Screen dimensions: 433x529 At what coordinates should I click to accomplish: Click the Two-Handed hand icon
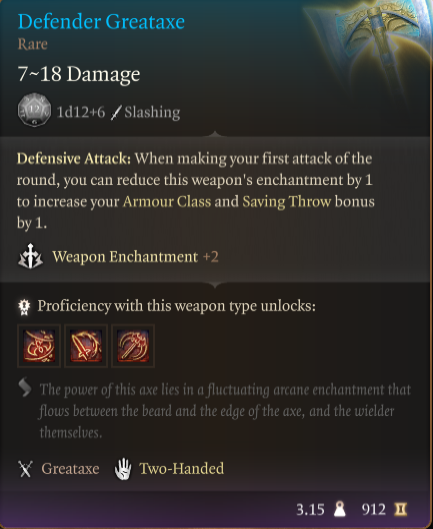click(123, 469)
